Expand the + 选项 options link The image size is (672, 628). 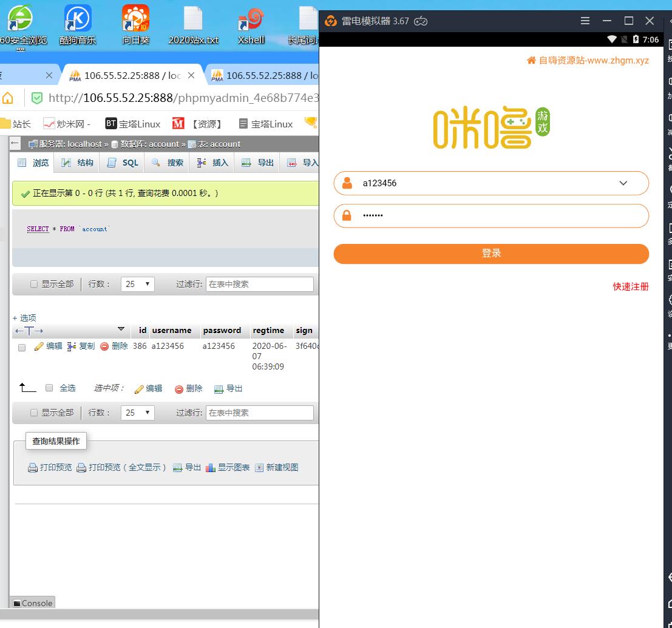pyautogui.click(x=24, y=318)
